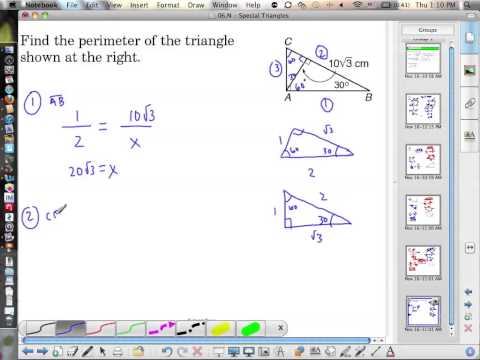Choose the yellow highlighter preset
480x360 pixels.
(x=221, y=328)
